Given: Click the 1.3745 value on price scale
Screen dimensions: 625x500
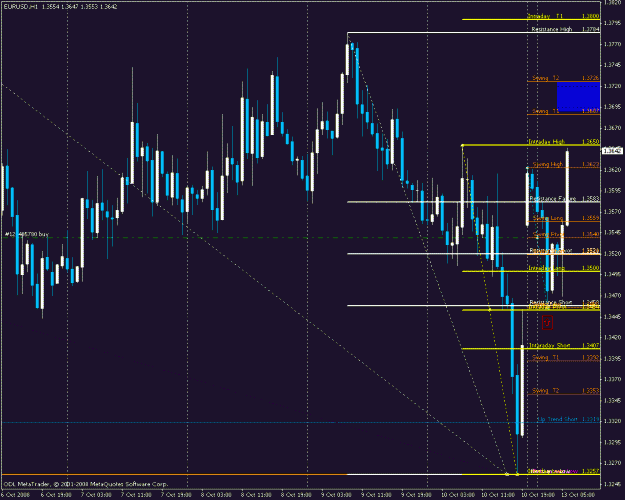Looking at the screenshot, I should [612, 65].
